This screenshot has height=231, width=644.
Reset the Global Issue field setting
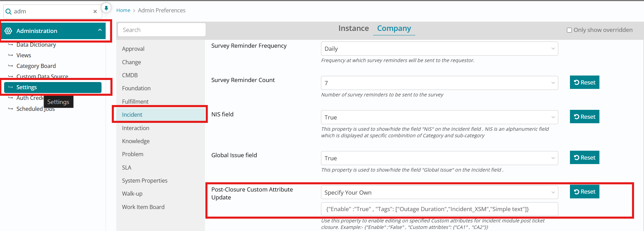(584, 158)
